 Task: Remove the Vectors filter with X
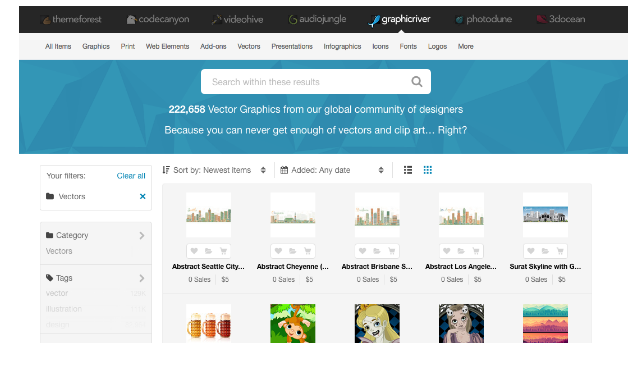pos(142,196)
